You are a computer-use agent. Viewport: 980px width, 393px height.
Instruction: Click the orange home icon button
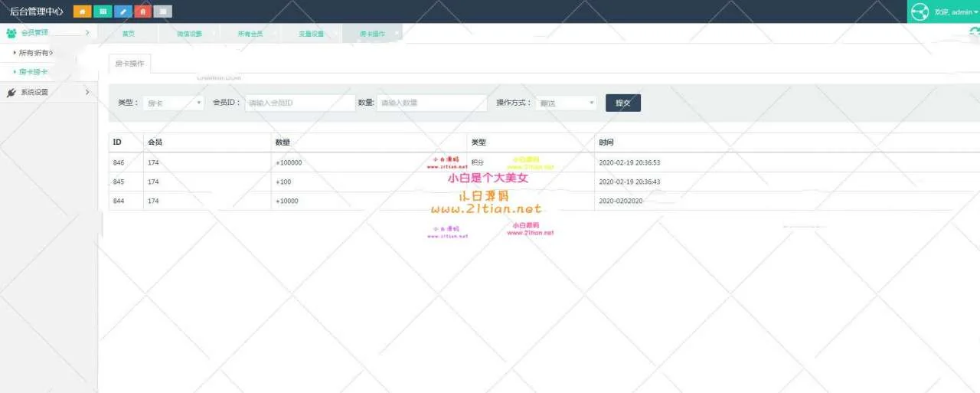tap(82, 11)
